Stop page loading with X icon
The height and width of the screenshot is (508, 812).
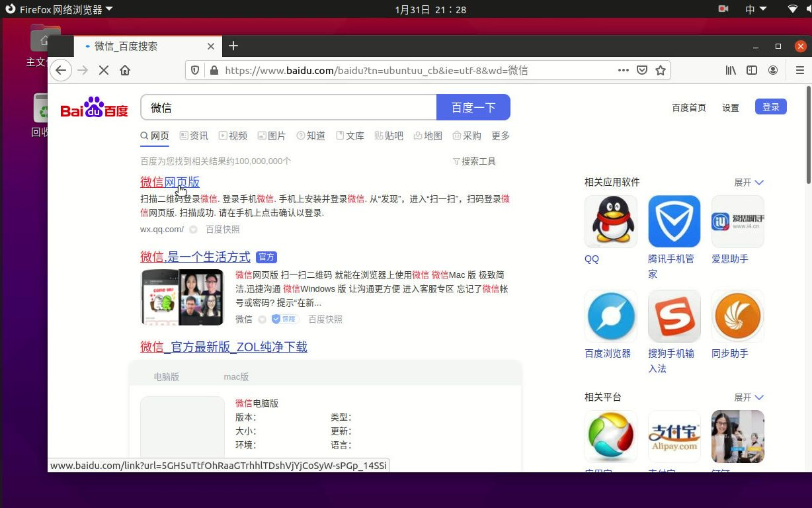pyautogui.click(x=104, y=70)
